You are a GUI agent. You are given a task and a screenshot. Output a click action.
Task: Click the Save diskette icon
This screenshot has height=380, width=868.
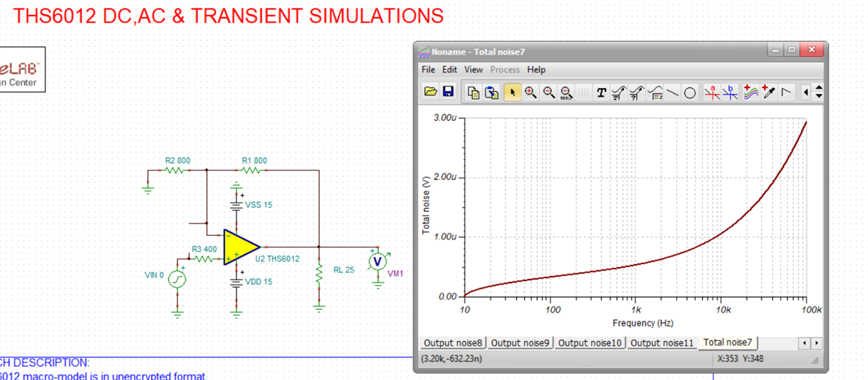[448, 92]
